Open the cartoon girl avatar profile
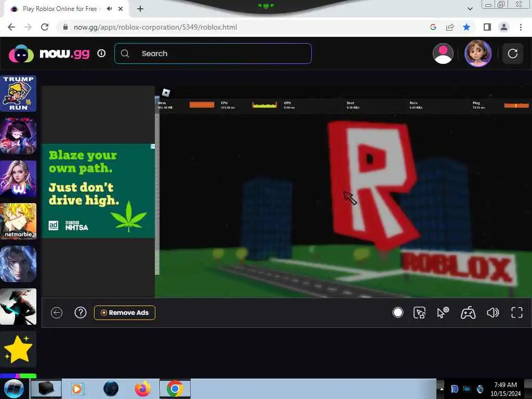 (478, 54)
